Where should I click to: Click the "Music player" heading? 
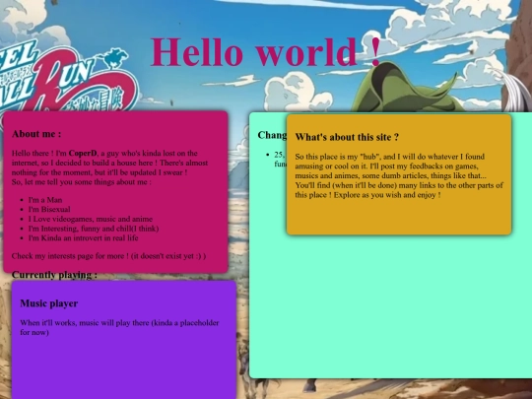pos(49,303)
